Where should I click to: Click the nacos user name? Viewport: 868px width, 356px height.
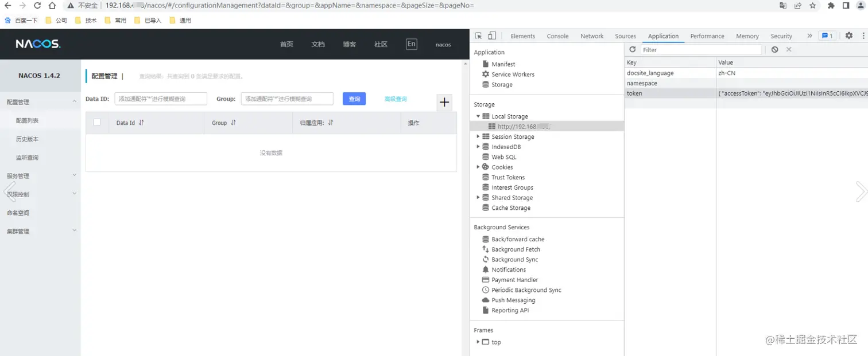click(x=443, y=44)
